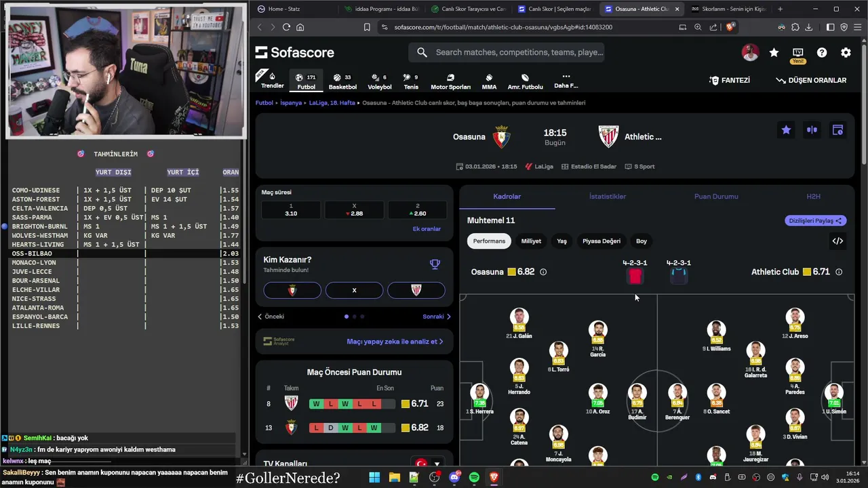This screenshot has height=488, width=868.
Task: Click the browser address bar URL
Action: tap(503, 27)
